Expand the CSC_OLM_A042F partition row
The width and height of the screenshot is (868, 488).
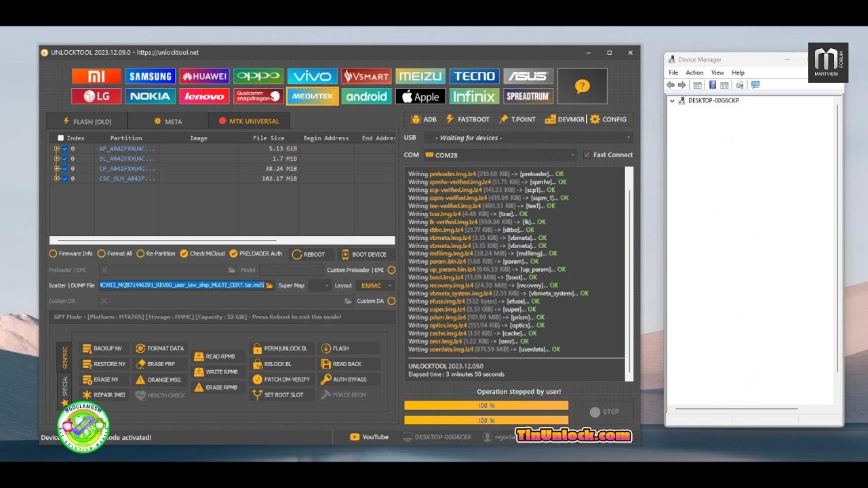[x=57, y=179]
